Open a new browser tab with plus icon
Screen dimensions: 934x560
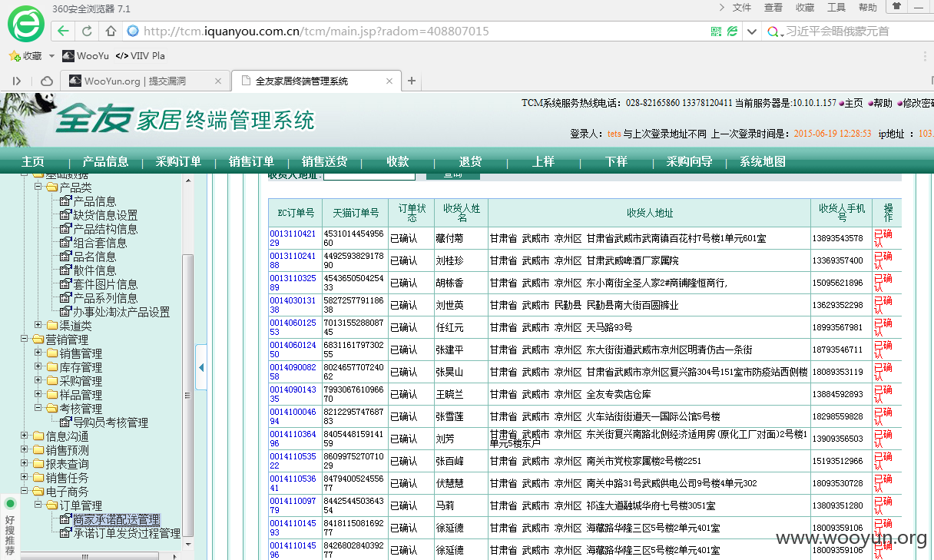[412, 81]
